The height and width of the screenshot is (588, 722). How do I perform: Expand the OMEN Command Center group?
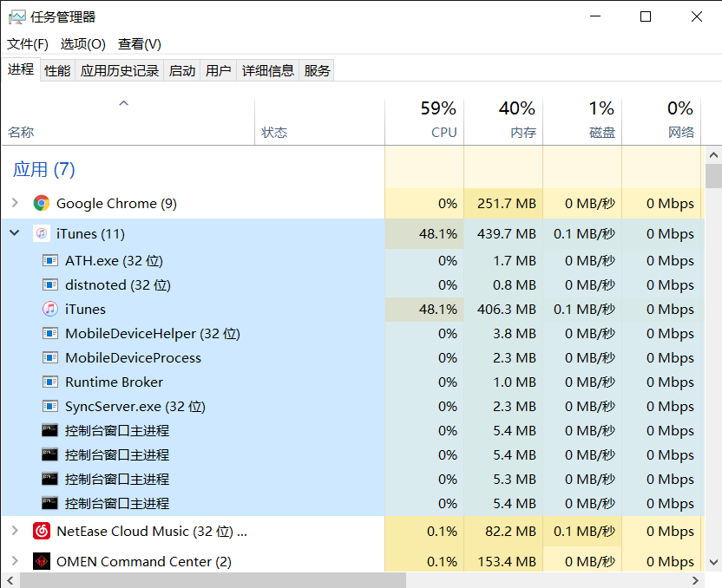tap(14, 562)
